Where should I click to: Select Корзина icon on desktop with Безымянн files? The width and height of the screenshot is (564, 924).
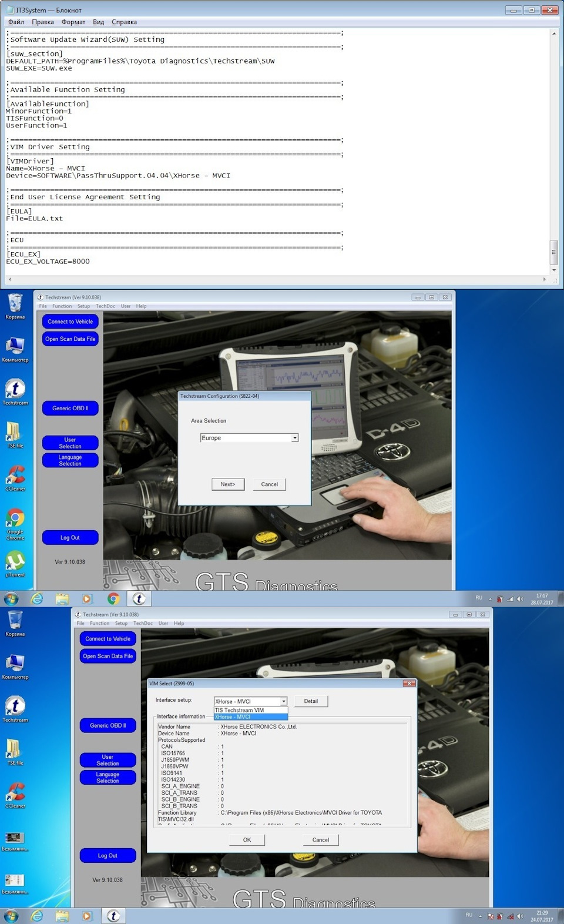pos(15,624)
